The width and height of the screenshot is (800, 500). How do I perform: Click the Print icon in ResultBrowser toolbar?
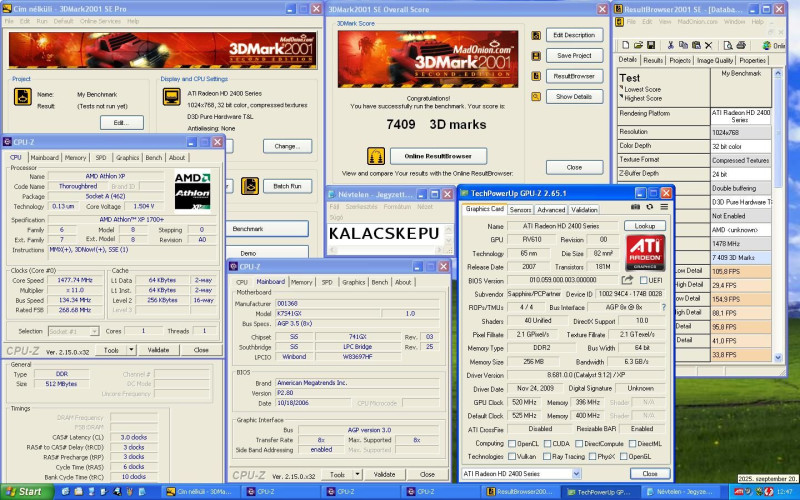[741, 45]
